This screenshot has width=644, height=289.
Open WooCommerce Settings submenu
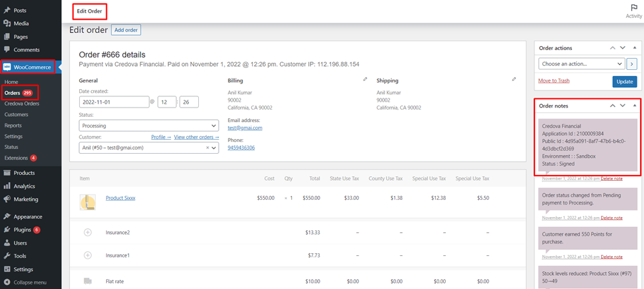point(14,136)
